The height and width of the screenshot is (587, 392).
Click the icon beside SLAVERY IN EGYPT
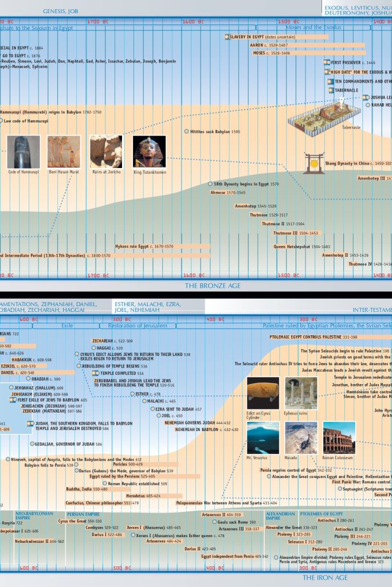point(227,37)
